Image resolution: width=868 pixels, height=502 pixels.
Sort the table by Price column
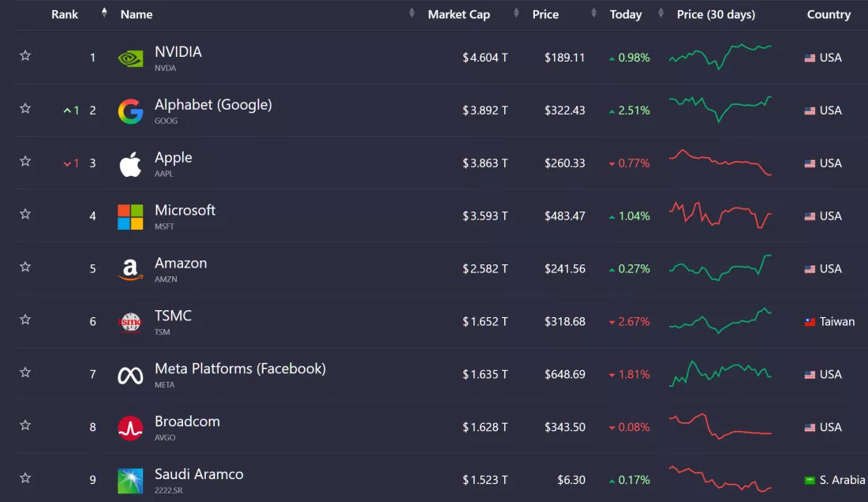tap(545, 14)
